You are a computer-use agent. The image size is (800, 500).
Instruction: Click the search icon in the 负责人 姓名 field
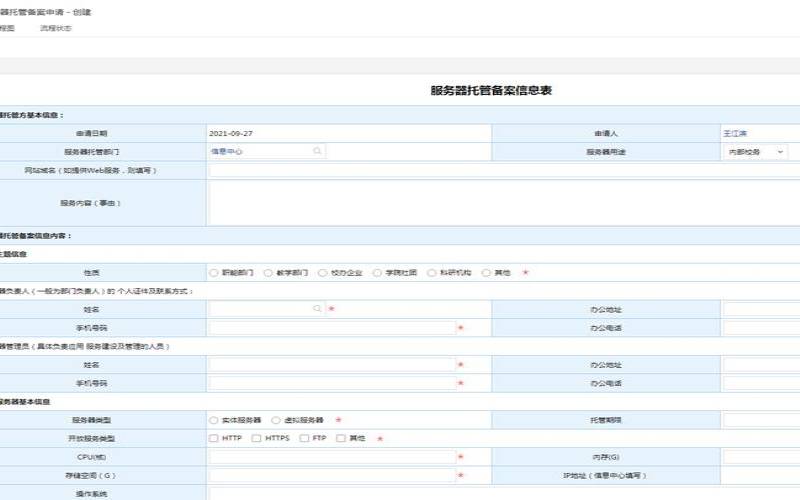click(x=317, y=309)
